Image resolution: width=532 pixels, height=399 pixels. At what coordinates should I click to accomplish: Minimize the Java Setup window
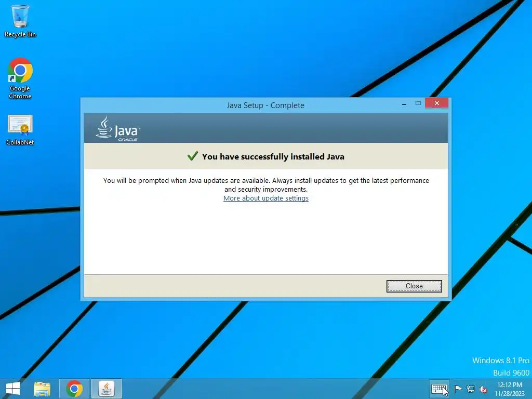pyautogui.click(x=404, y=104)
